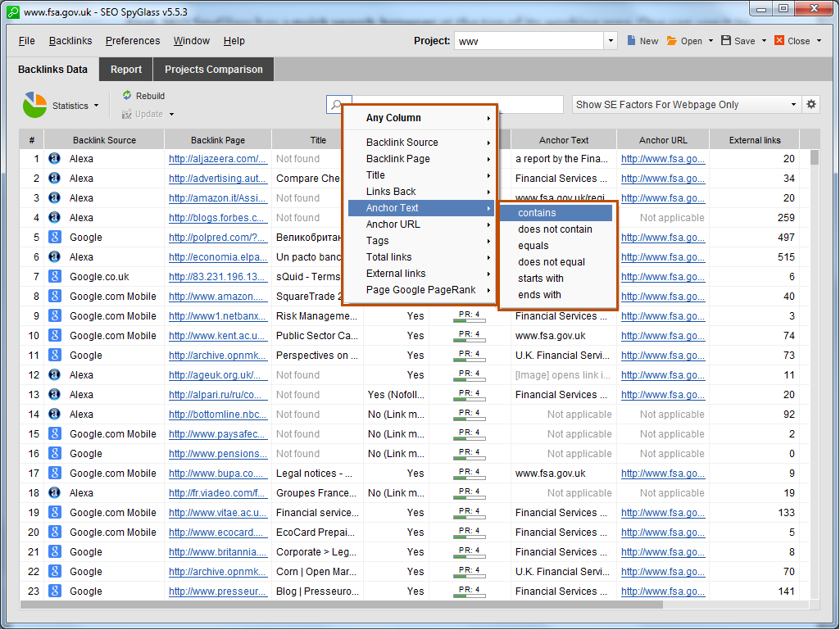
Task: Click the Update icon
Action: [x=126, y=114]
